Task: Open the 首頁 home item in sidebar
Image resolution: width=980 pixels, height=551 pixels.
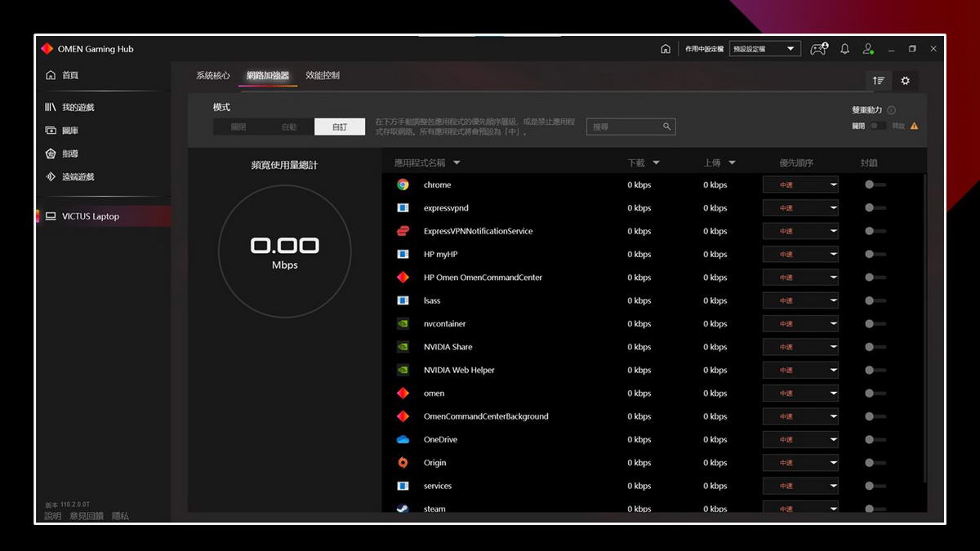Action: click(x=63, y=75)
